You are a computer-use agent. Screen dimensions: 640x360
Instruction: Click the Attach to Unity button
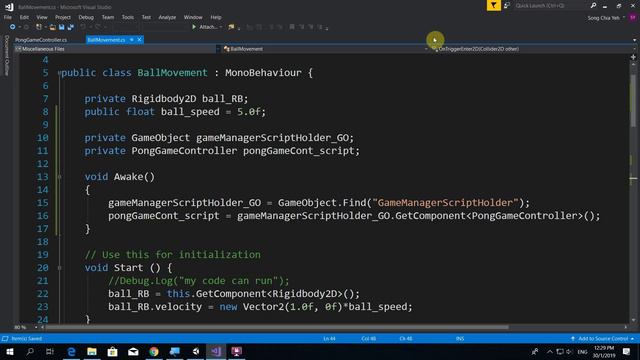[207, 27]
